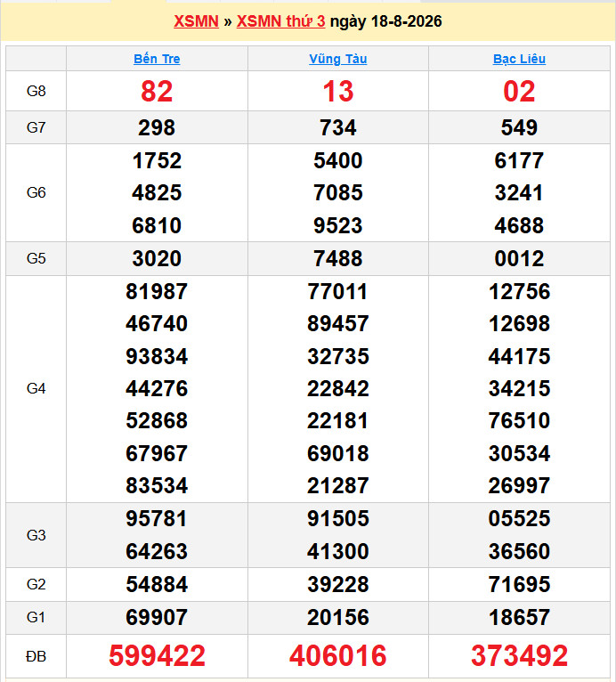Click the G4 number 44276
Image resolution: width=616 pixels, height=682 pixels.
click(157, 388)
